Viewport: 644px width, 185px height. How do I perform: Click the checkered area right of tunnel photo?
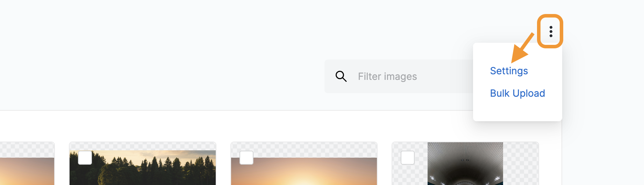[521, 164]
